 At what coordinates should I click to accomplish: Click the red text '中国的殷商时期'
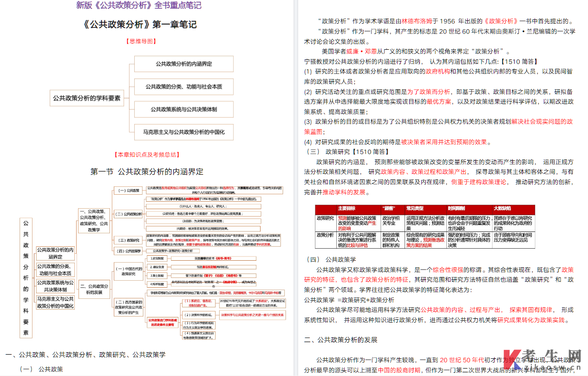click(400, 370)
